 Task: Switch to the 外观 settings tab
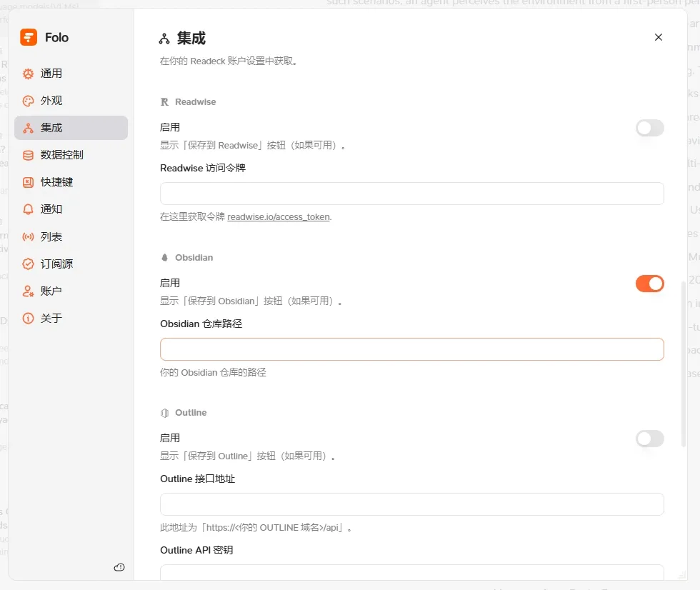tap(71, 101)
